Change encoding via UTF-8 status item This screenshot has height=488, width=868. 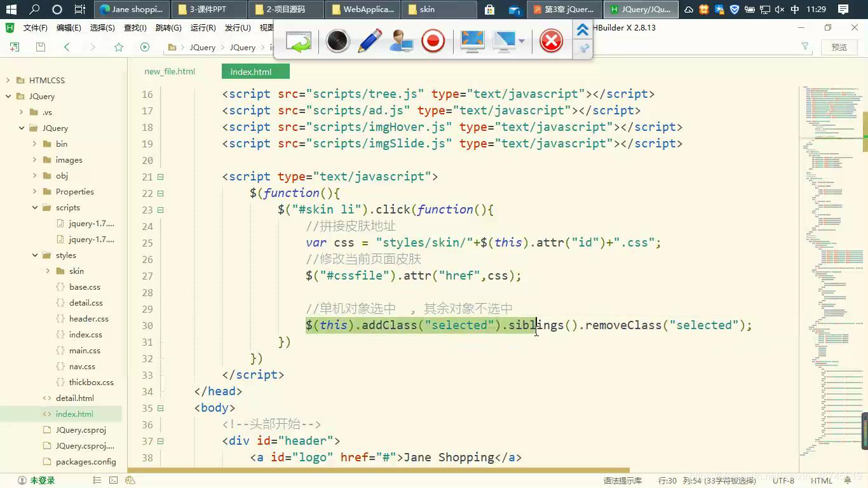pos(783,481)
